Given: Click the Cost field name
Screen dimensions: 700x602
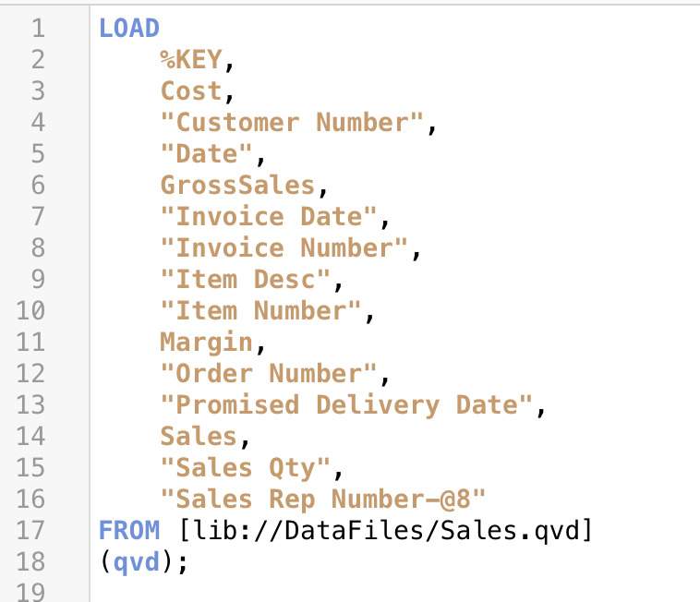Looking at the screenshot, I should point(191,91).
